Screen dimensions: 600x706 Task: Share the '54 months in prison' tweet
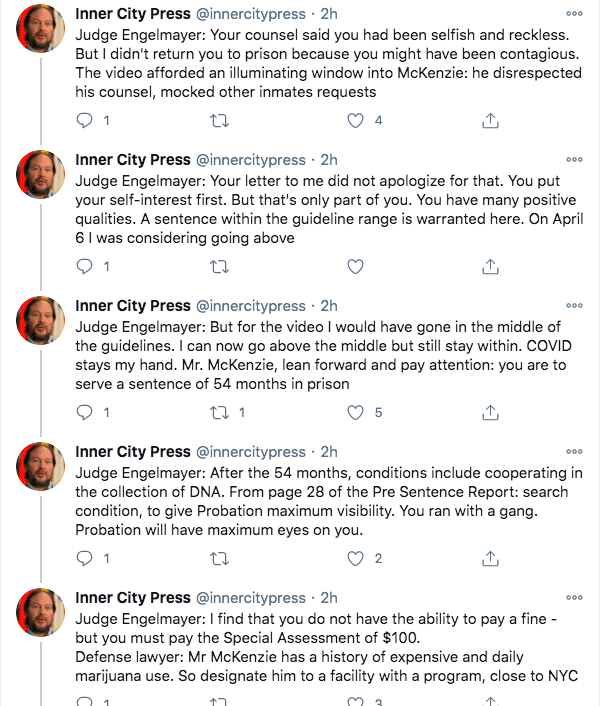490,412
